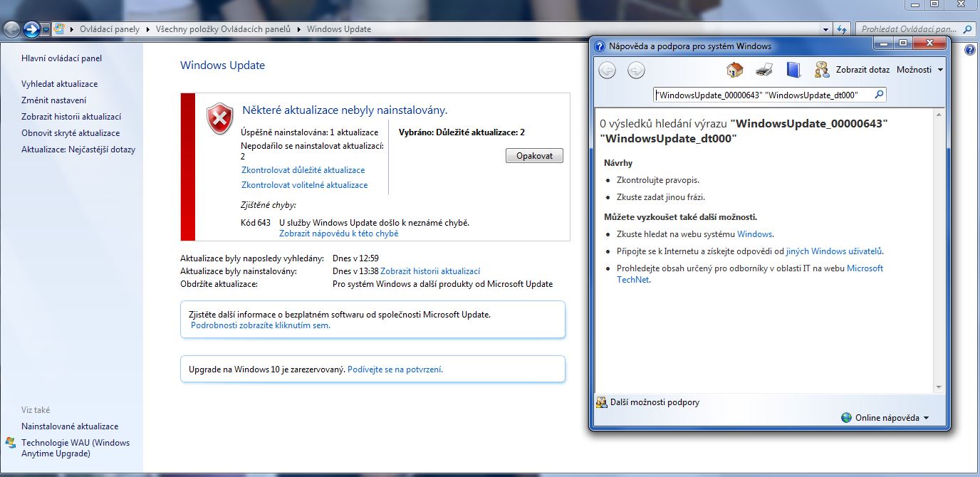Click Windows Update page heading
Viewport: 980px width, 477px height.
tap(222, 65)
